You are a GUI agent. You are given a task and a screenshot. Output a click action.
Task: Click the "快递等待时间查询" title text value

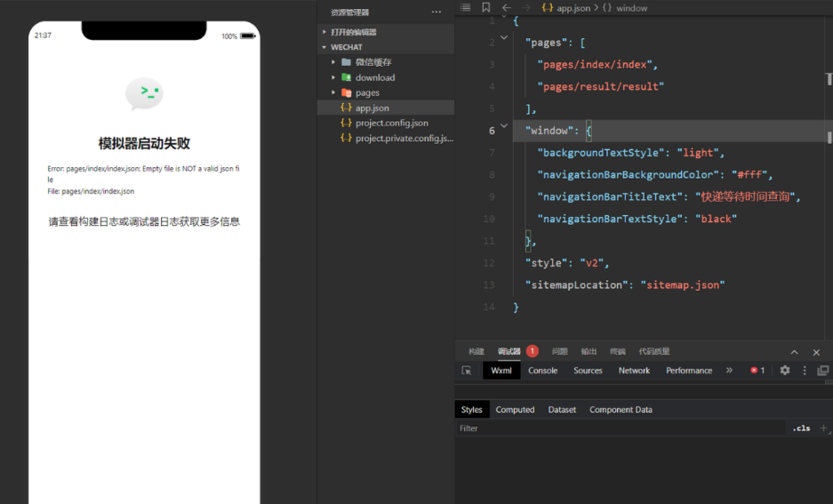(745, 197)
